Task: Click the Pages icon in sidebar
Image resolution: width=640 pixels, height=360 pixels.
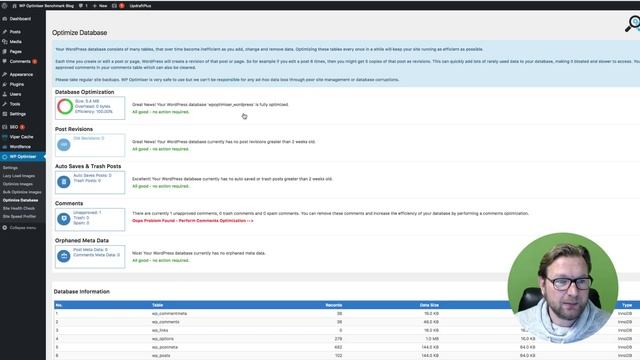Action: (4, 51)
